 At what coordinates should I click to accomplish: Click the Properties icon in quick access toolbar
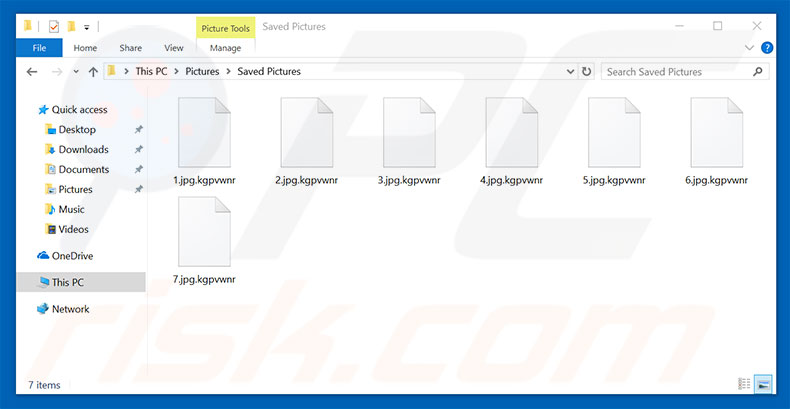click(54, 26)
